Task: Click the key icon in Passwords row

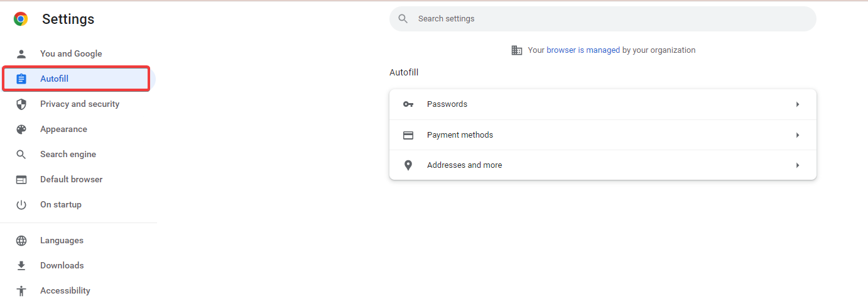Action: (408, 104)
